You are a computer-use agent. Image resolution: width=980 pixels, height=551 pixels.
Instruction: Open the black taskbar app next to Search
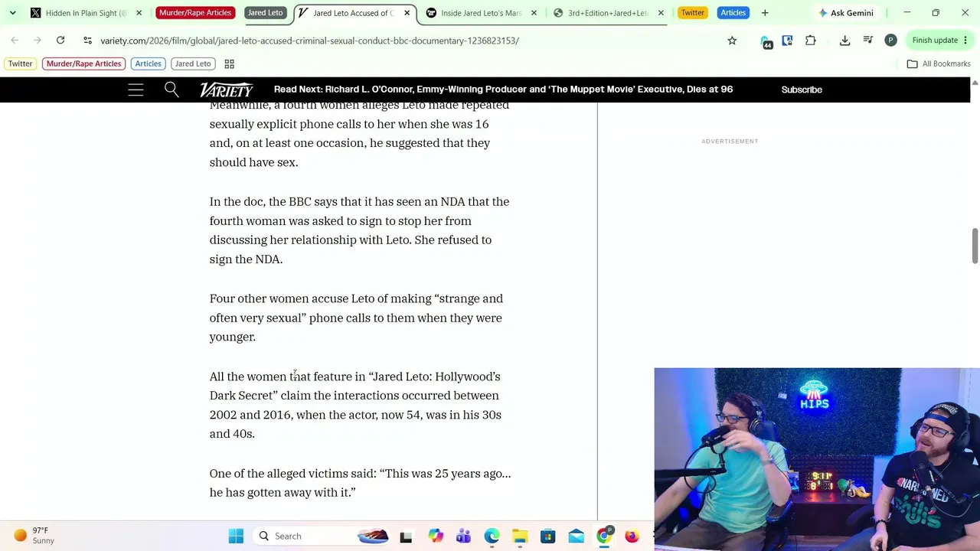point(406,536)
